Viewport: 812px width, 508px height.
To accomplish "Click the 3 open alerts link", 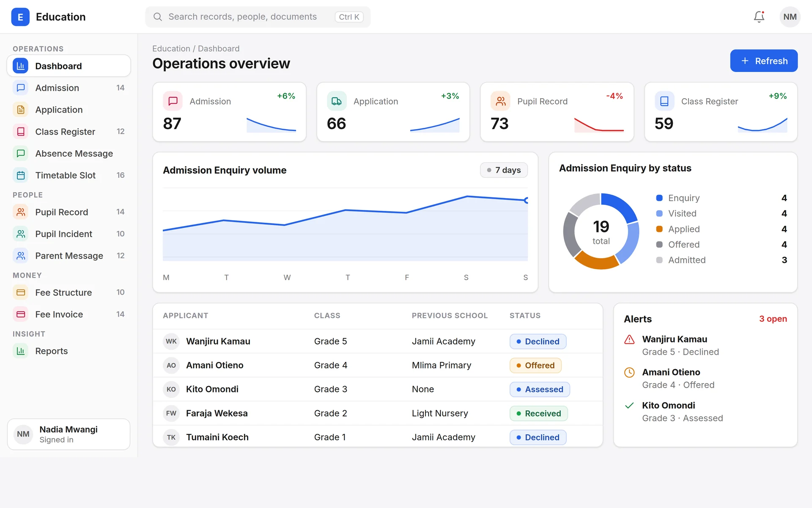I will 773,319.
